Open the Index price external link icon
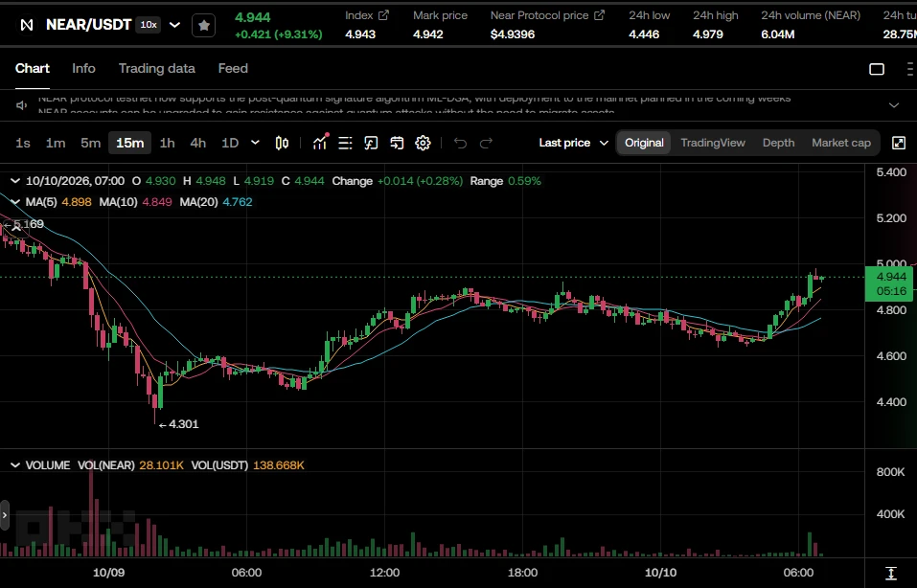The image size is (917, 588). (x=383, y=15)
